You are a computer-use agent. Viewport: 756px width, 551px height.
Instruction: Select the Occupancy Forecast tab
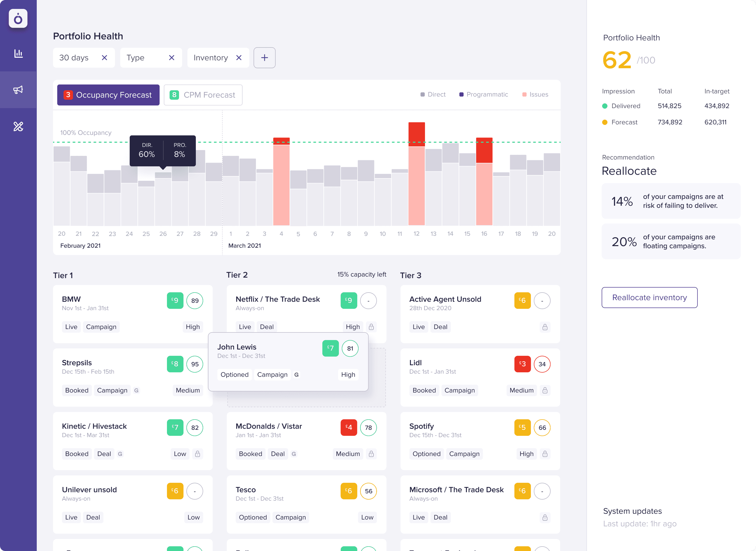click(x=108, y=95)
